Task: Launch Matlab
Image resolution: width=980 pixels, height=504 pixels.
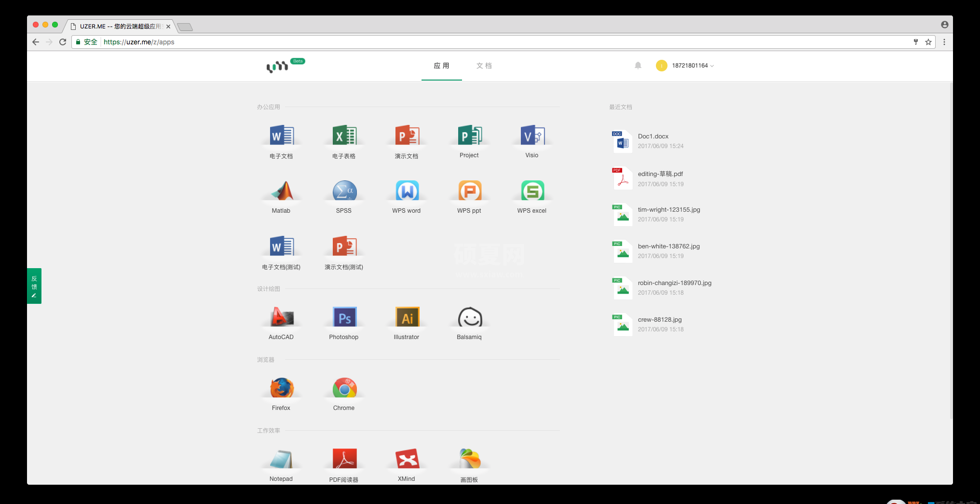Action: [x=282, y=191]
